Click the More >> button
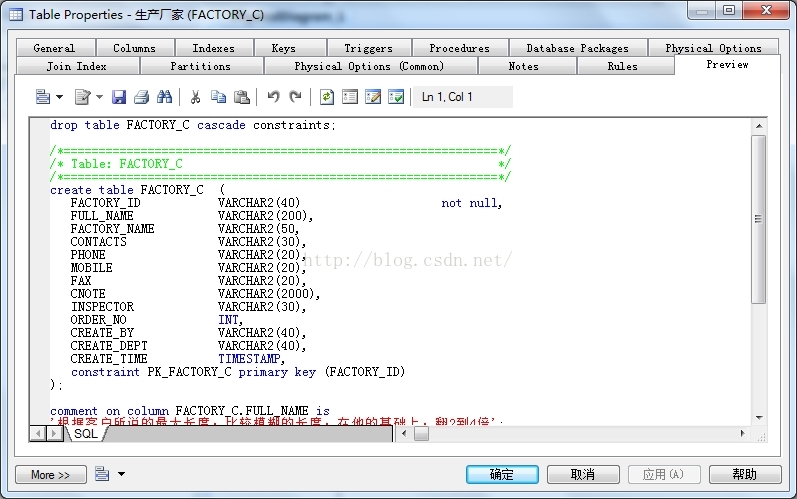 [50, 475]
